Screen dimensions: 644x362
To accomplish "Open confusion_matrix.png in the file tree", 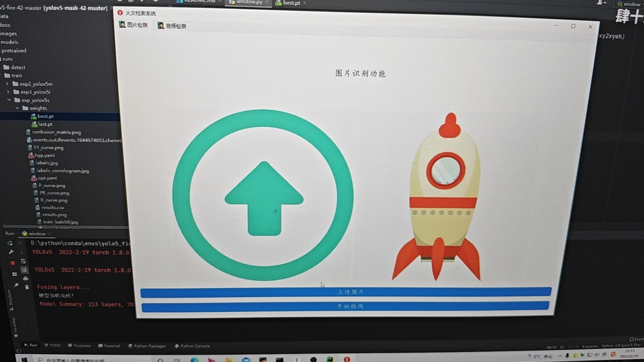I will tap(56, 132).
